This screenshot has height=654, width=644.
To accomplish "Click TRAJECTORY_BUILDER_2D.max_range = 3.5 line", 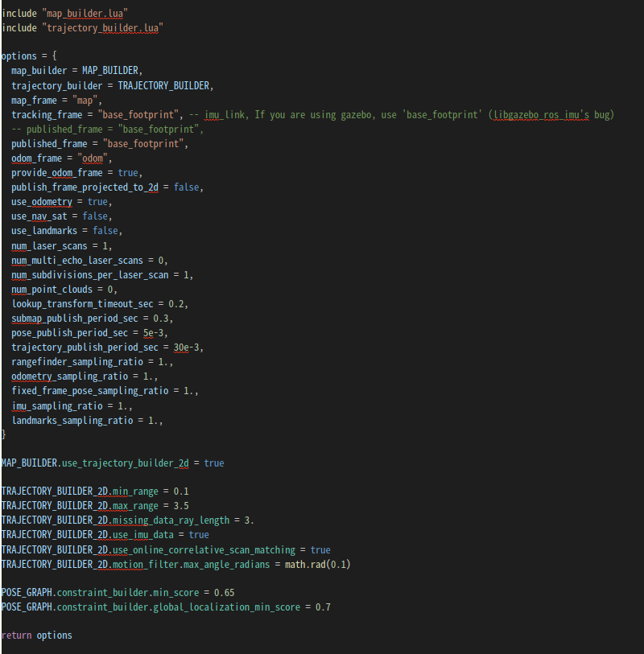I will pos(95,506).
